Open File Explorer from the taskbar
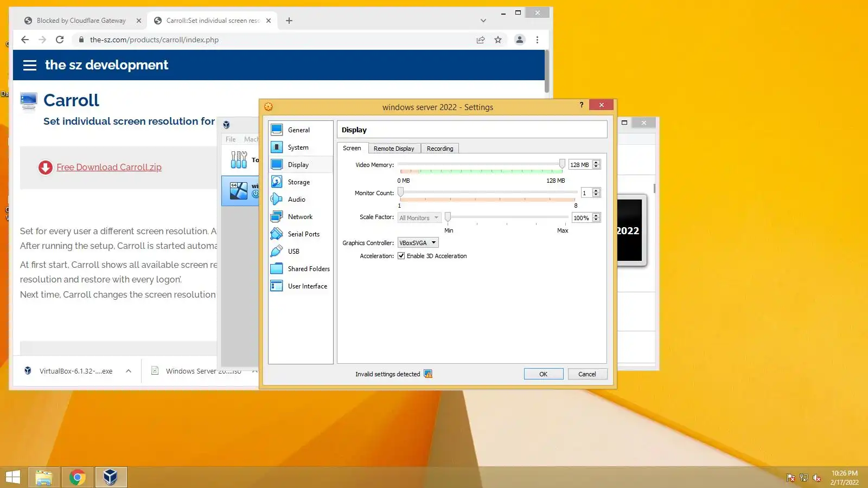The height and width of the screenshot is (488, 868). (x=43, y=477)
